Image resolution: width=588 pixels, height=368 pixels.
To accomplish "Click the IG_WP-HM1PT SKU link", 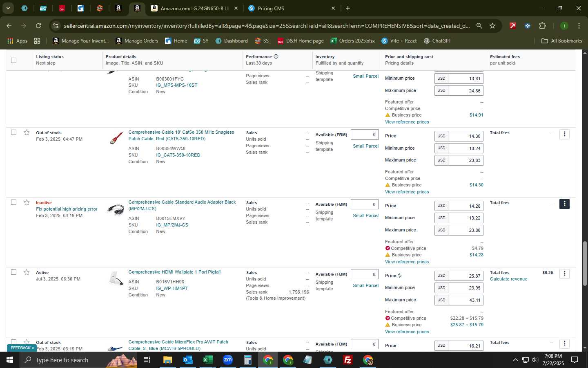I will click(172, 288).
